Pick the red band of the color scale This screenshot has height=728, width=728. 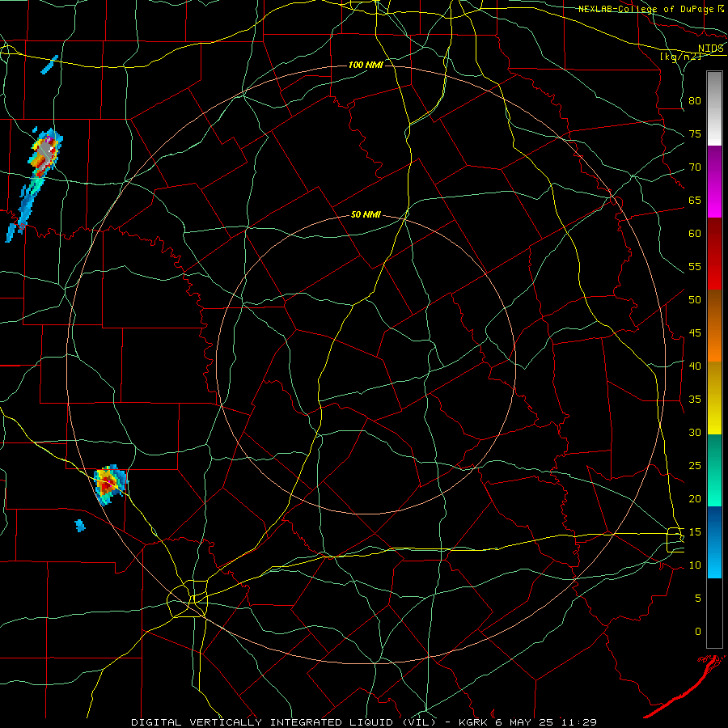(x=714, y=253)
